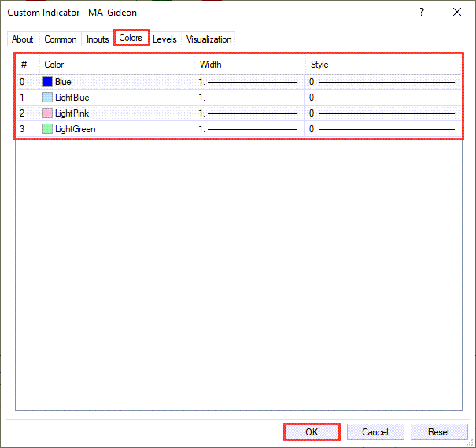476x448 pixels.
Task: Click the OK button
Action: tap(312, 432)
